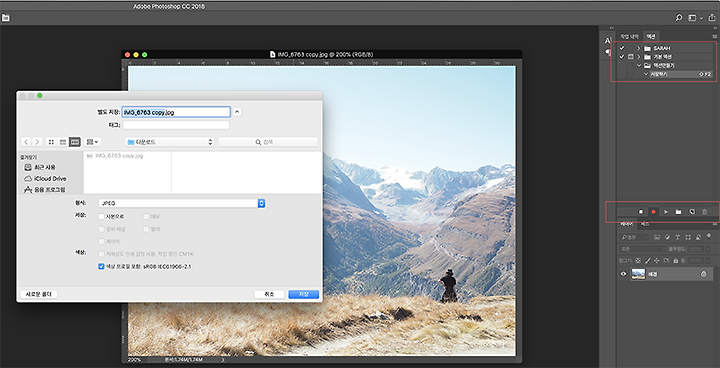Screen dimensions: 720x368
Task: Click the Lock all padlock icon
Action: click(675, 260)
